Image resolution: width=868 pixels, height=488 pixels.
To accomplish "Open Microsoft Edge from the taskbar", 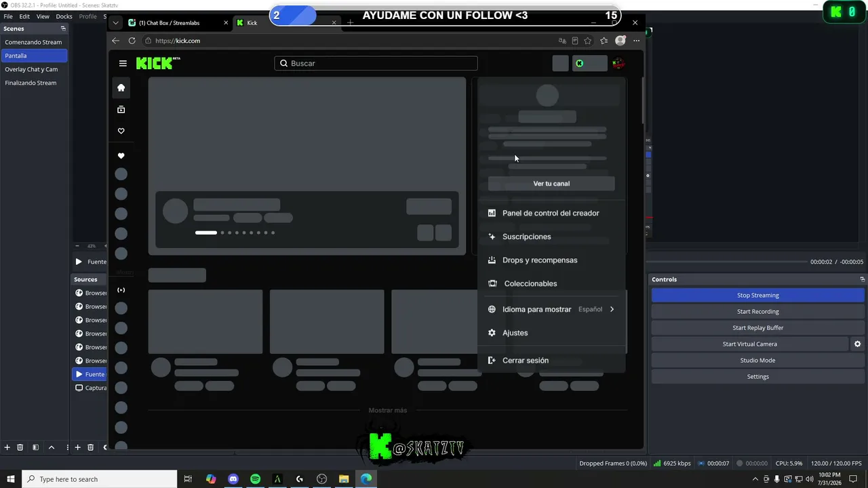I will [x=366, y=479].
